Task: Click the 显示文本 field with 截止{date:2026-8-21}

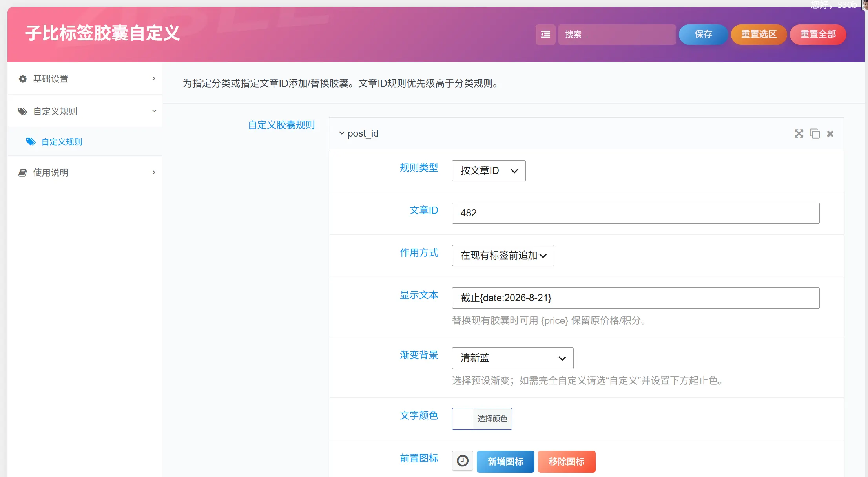Action: tap(636, 298)
